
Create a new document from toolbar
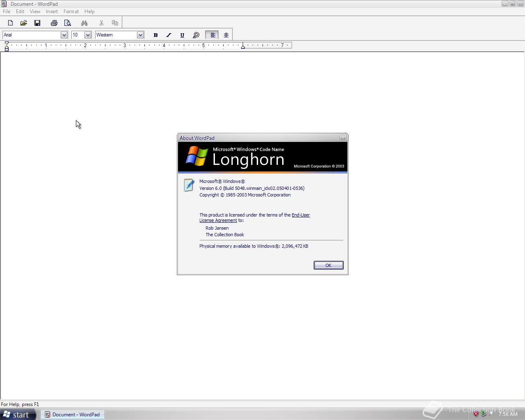(x=10, y=23)
